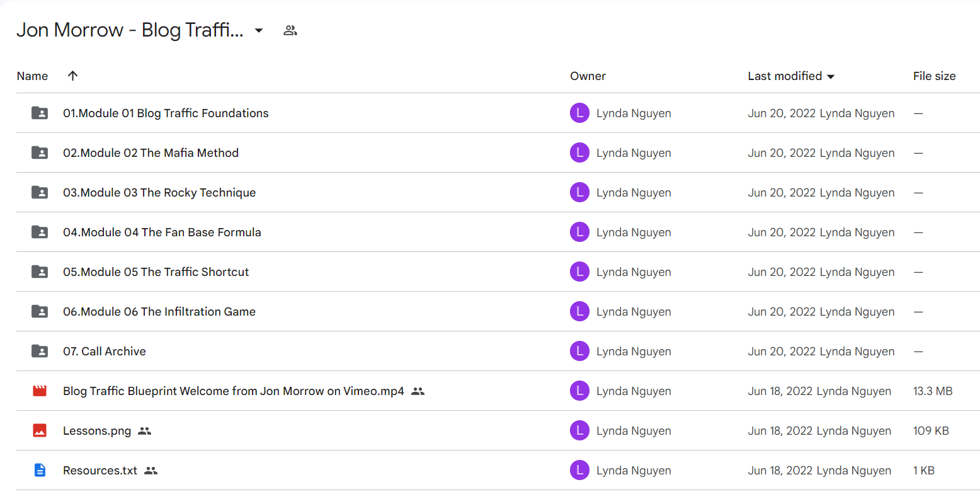The image size is (980, 499).
Task: Open the folder title dropdown arrow
Action: [258, 30]
